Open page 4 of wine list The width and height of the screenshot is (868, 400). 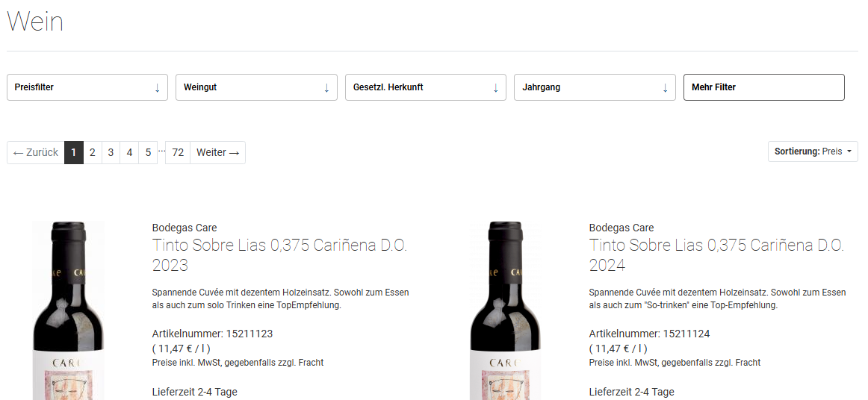coord(129,152)
